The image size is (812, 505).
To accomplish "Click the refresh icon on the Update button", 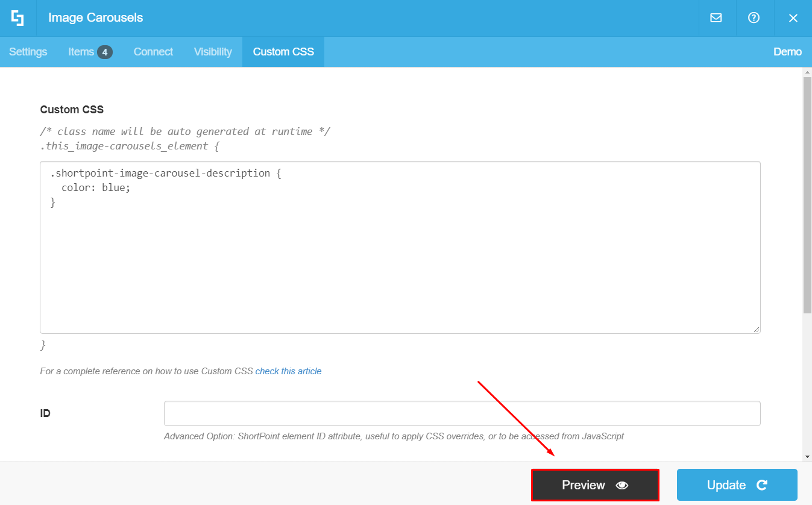I will pos(761,485).
